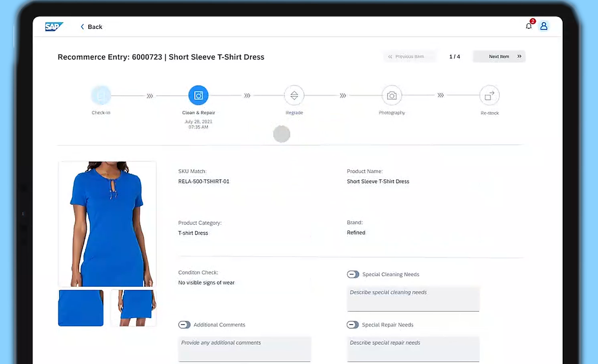
Task: Select the dress hem and legs thumbnail
Action: (134, 308)
